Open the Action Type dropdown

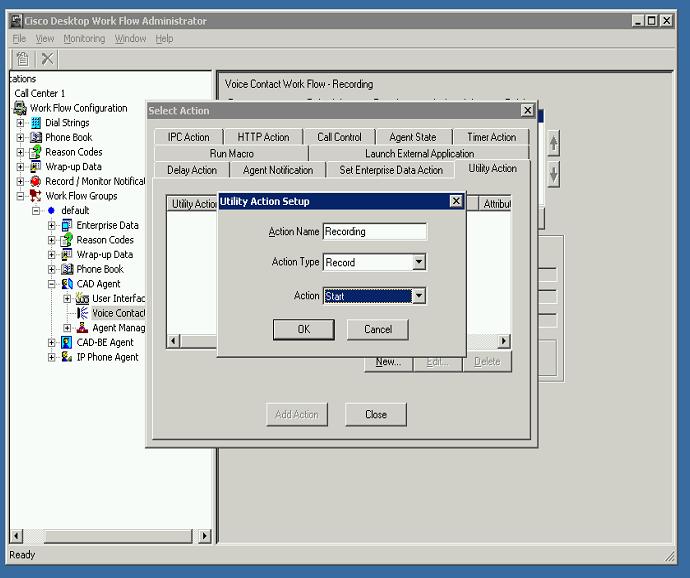(419, 262)
